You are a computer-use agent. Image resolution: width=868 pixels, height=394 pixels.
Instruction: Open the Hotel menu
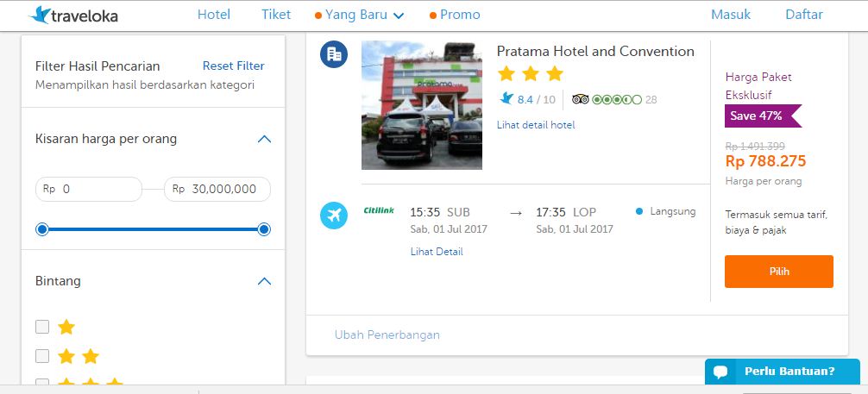pos(214,15)
